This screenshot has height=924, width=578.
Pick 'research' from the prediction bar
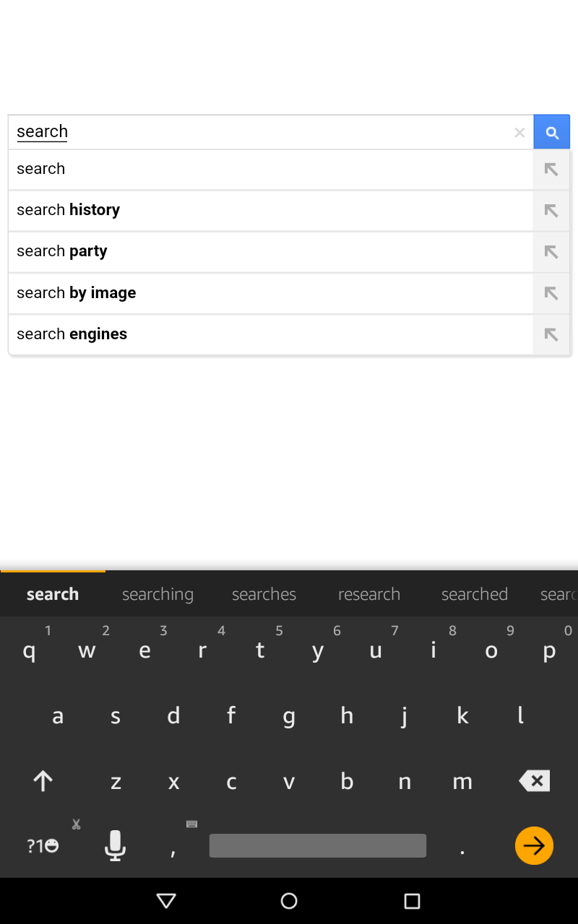click(369, 593)
